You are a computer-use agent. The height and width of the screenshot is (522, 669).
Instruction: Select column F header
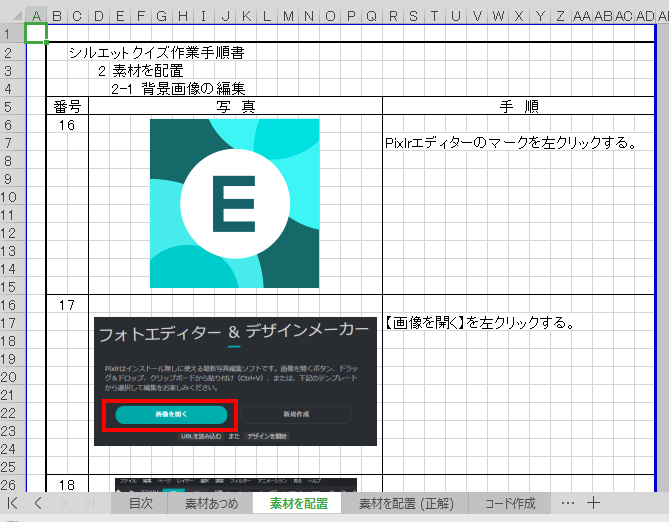[x=141, y=16]
